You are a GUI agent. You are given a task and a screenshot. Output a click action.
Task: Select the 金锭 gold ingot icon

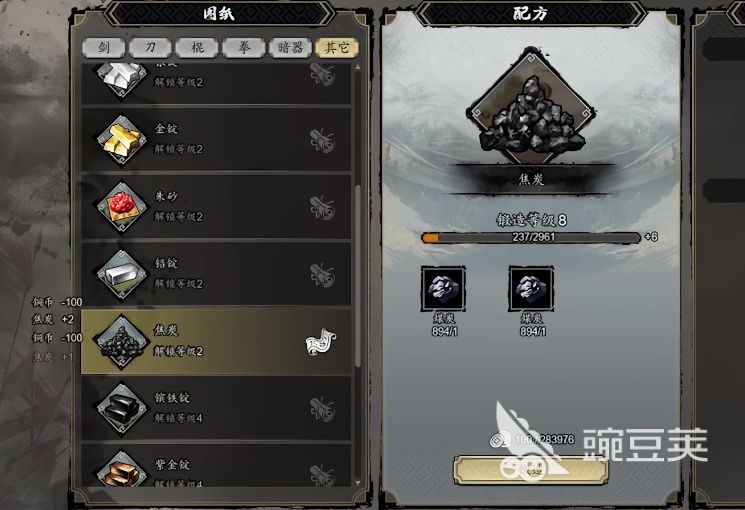pyautogui.click(x=122, y=140)
